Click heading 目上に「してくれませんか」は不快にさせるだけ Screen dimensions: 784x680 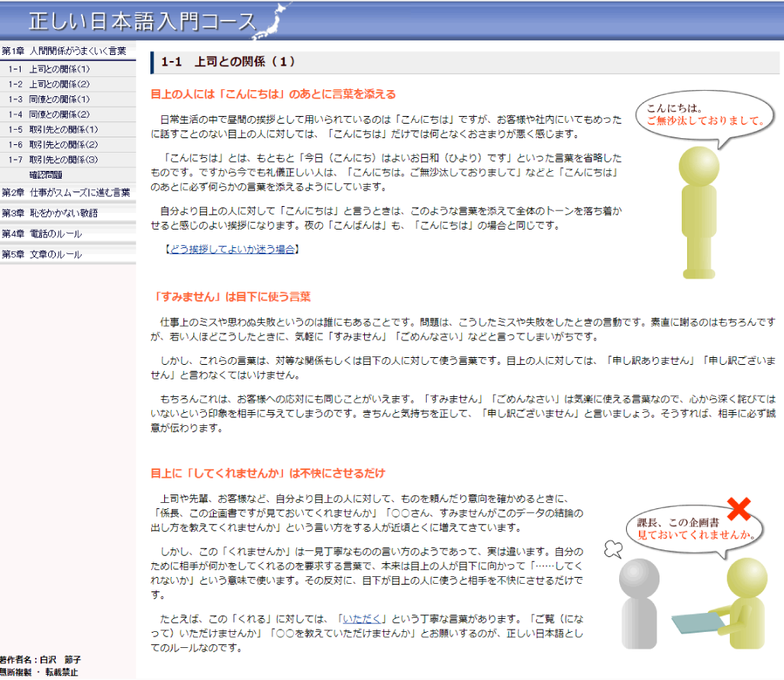pos(268,473)
